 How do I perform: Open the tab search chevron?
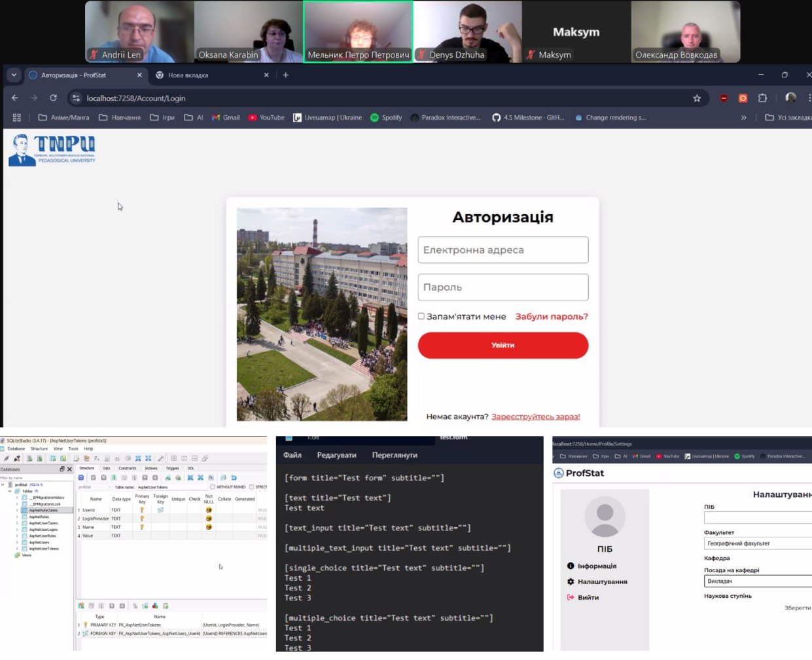point(14,75)
